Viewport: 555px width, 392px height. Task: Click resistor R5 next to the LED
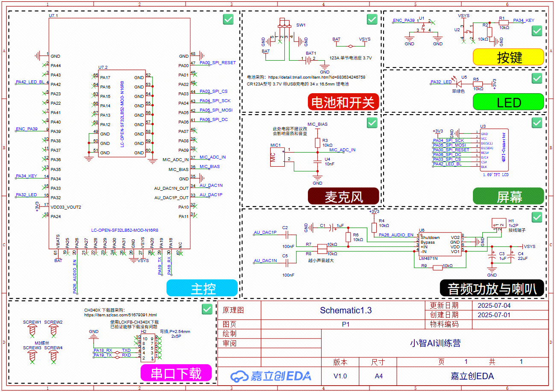click(478, 84)
